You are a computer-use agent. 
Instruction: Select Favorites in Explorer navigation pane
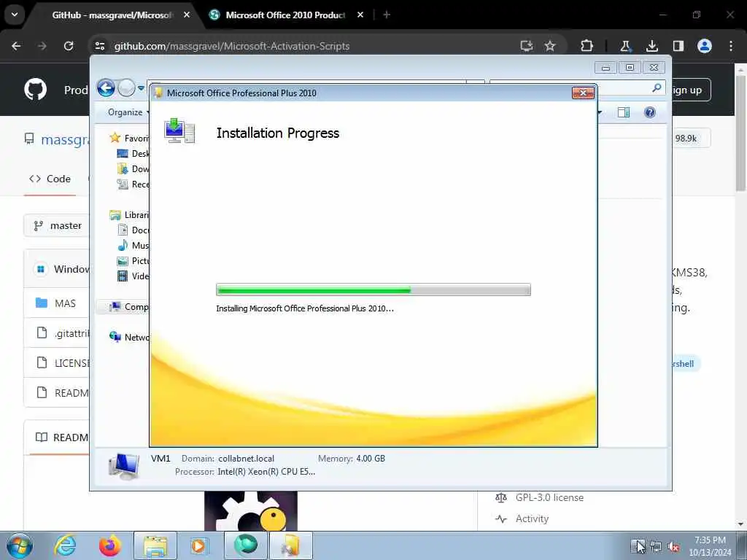click(x=128, y=138)
